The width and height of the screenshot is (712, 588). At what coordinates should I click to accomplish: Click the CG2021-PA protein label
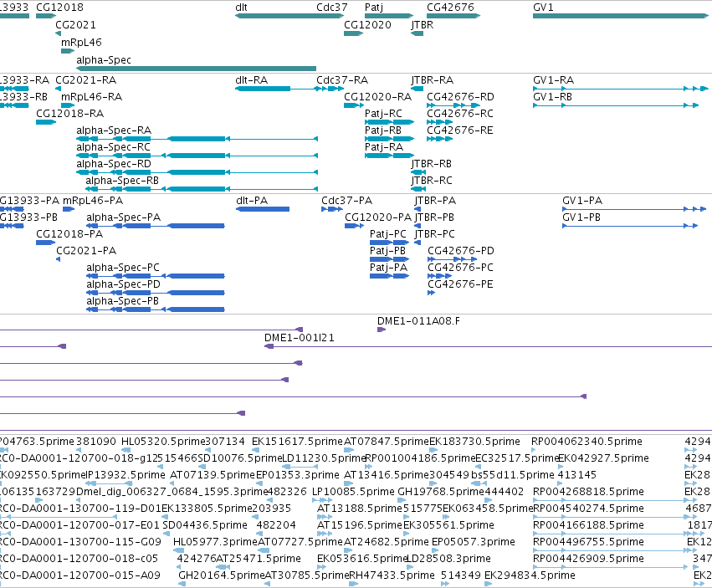pos(86,251)
